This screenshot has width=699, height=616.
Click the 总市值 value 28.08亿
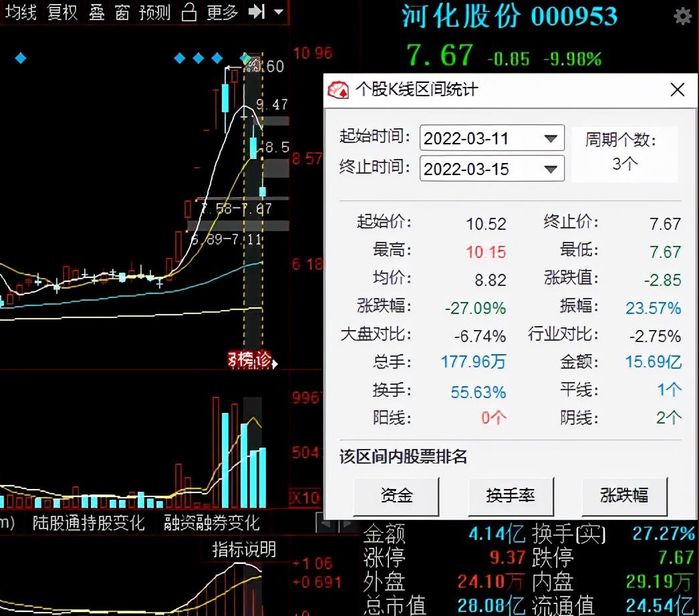[x=491, y=605]
